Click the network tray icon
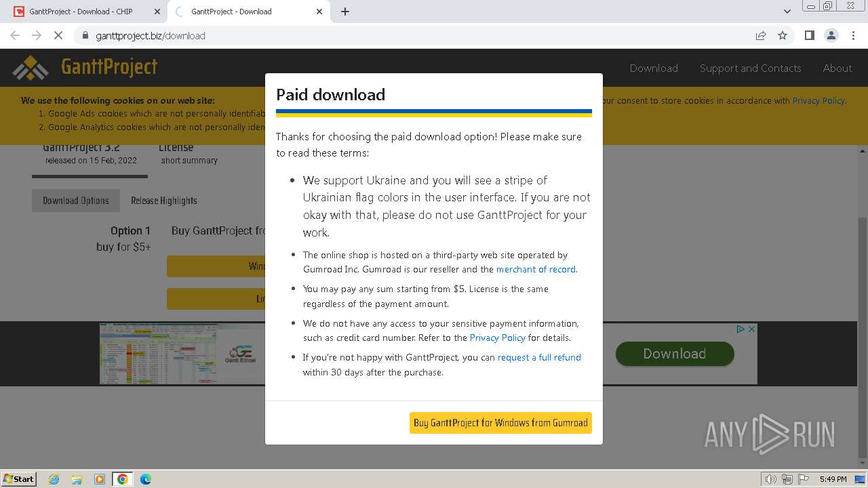The height and width of the screenshot is (488, 868). point(787,479)
